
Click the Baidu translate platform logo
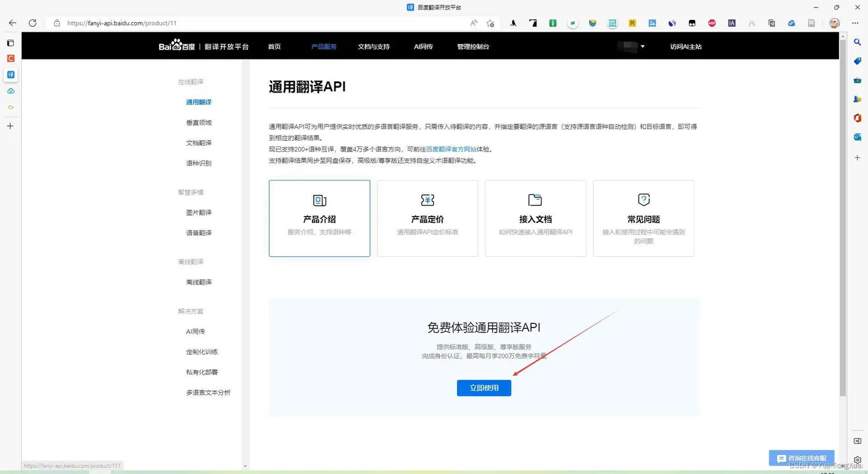pyautogui.click(x=204, y=46)
